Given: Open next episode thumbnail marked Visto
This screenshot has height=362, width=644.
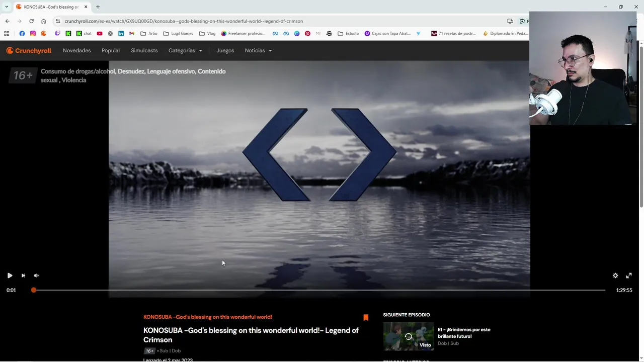Looking at the screenshot, I should coord(409,336).
